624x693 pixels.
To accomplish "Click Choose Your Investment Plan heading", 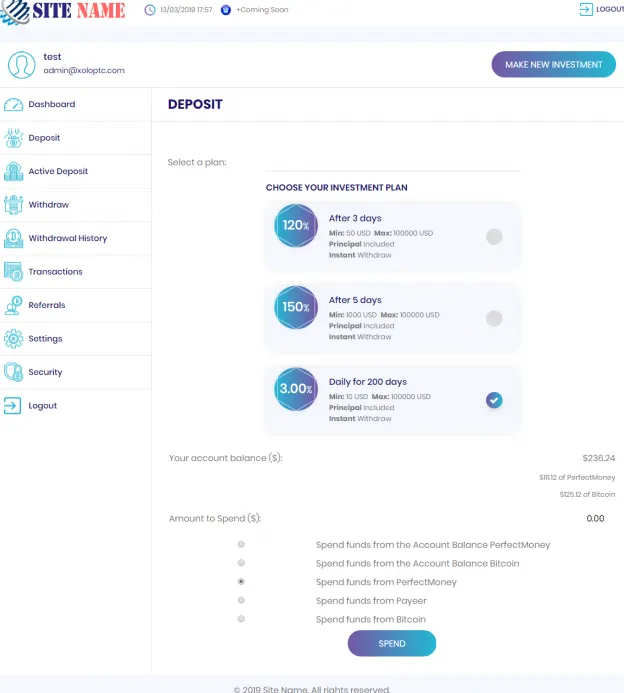I will pos(337,188).
